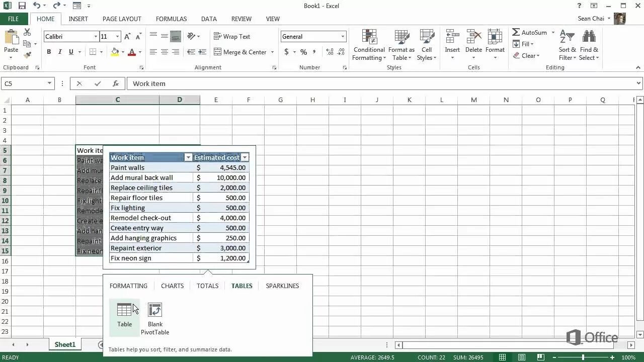Switch to the VIEW tab
The width and height of the screenshot is (644, 362).
pos(273,19)
